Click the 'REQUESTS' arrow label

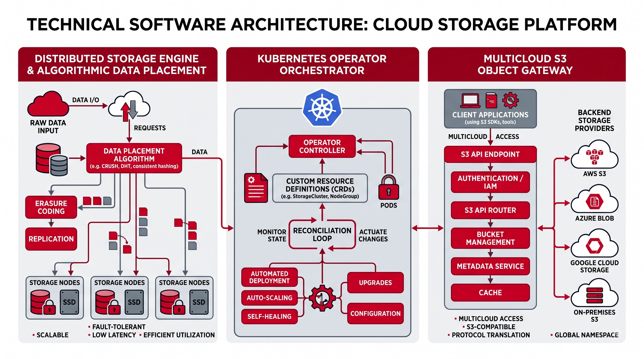tap(150, 128)
